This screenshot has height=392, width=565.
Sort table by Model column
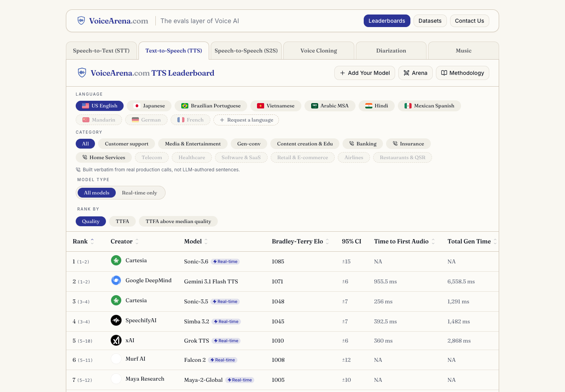click(x=196, y=241)
